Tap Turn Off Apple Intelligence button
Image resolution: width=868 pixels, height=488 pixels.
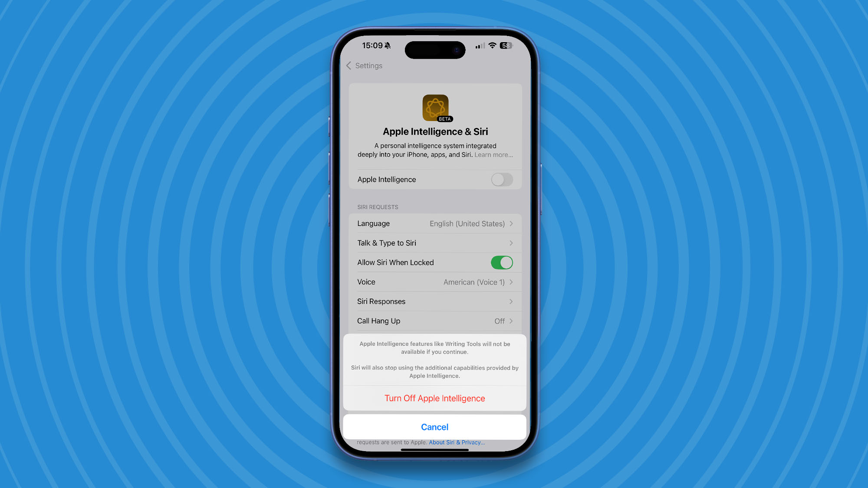tap(434, 398)
